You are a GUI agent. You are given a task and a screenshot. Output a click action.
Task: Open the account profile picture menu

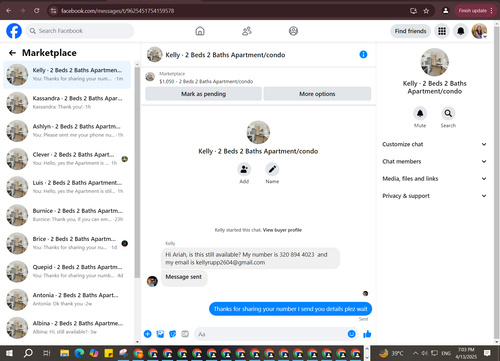479,31
